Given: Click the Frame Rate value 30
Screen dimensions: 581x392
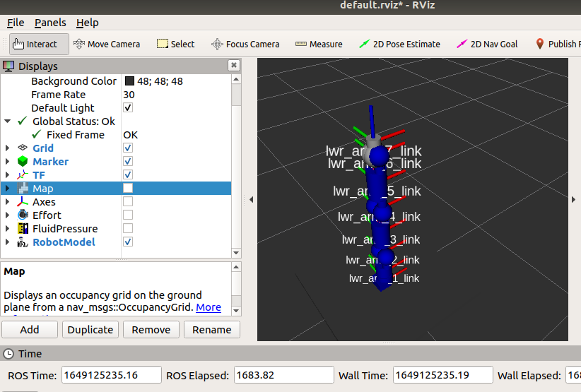Looking at the screenshot, I should coord(129,95).
